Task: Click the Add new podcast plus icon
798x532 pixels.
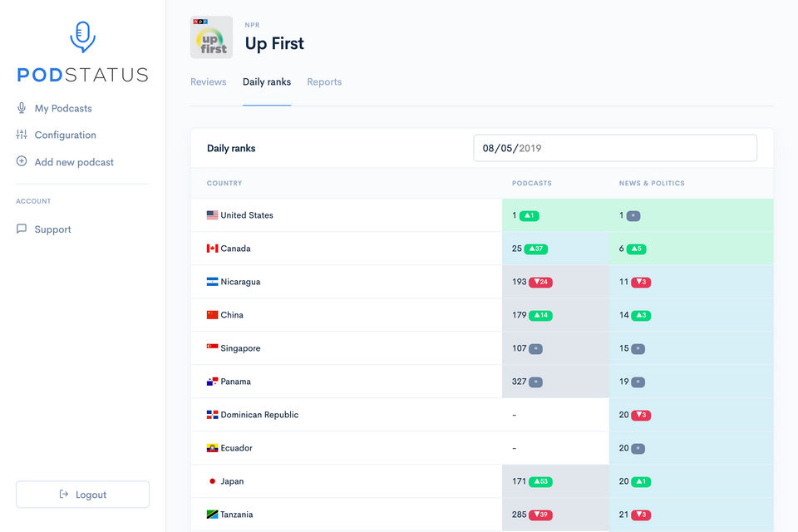Action: [x=22, y=161]
